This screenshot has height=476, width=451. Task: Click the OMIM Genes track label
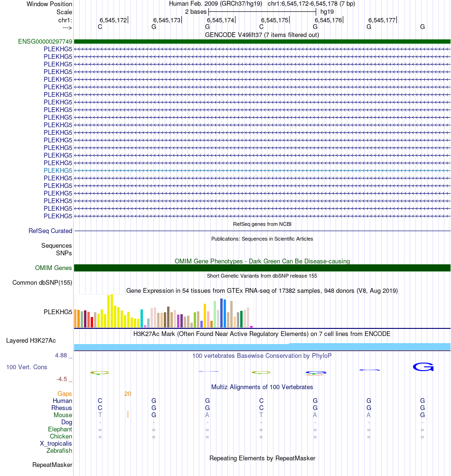pyautogui.click(x=53, y=268)
